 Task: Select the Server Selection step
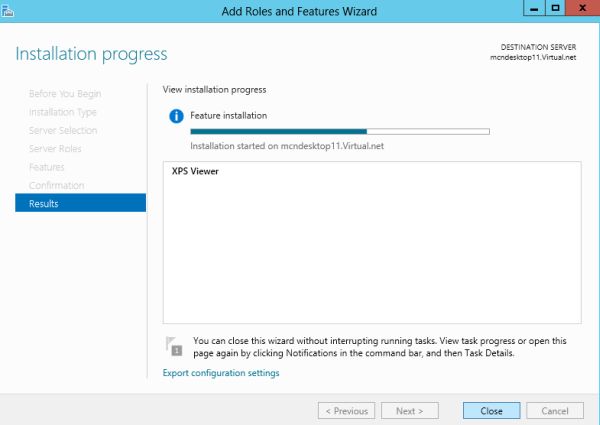(63, 130)
